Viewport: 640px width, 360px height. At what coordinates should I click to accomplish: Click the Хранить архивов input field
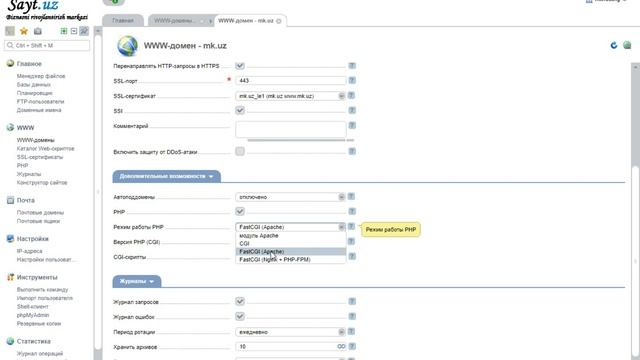pos(290,347)
